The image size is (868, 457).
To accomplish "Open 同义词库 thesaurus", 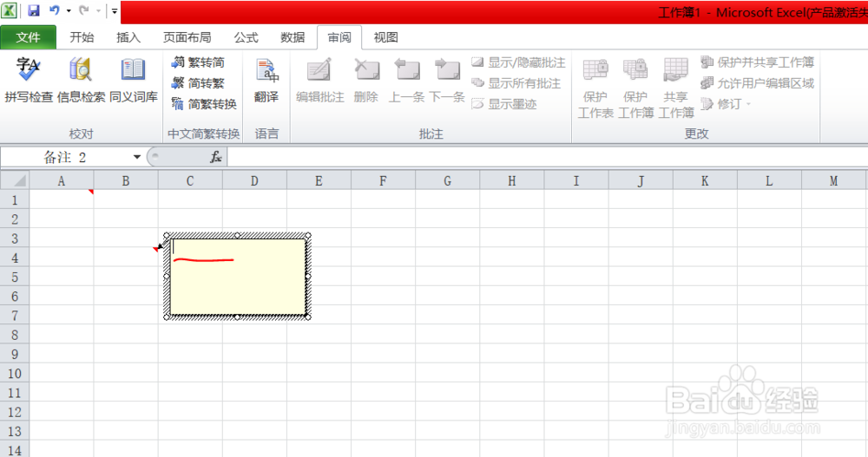I will 134,81.
